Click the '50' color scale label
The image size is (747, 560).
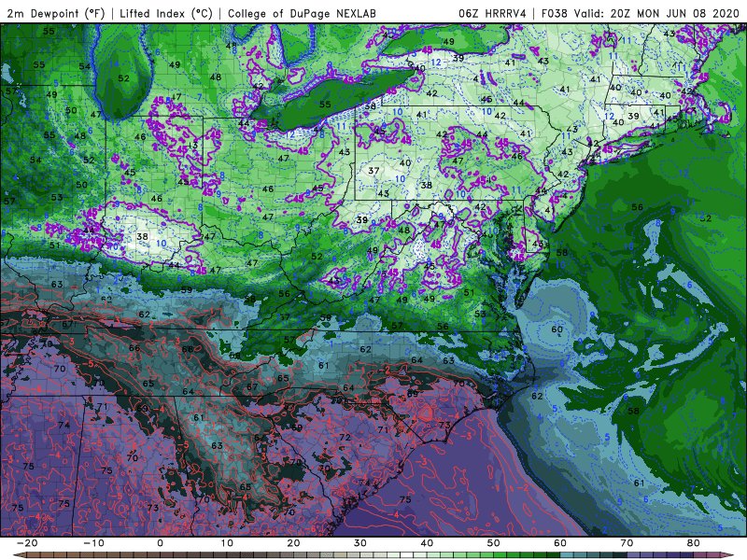(494, 543)
